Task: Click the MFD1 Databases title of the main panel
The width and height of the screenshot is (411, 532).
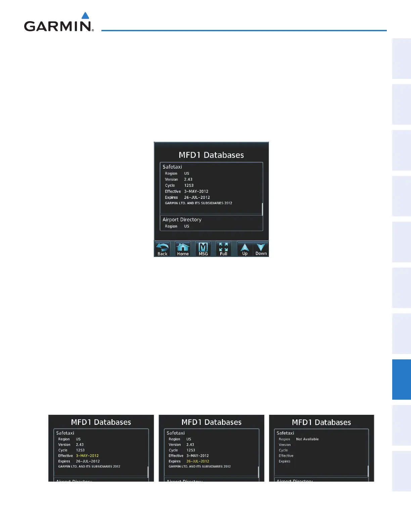Action: [211, 155]
